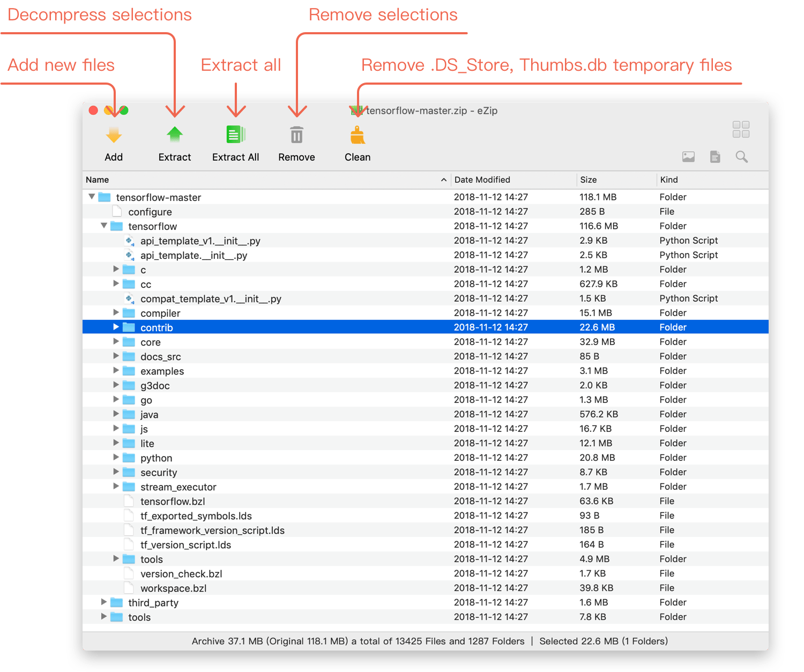The height and width of the screenshot is (672, 804).
Task: Expand the go folder
Action: point(116,399)
